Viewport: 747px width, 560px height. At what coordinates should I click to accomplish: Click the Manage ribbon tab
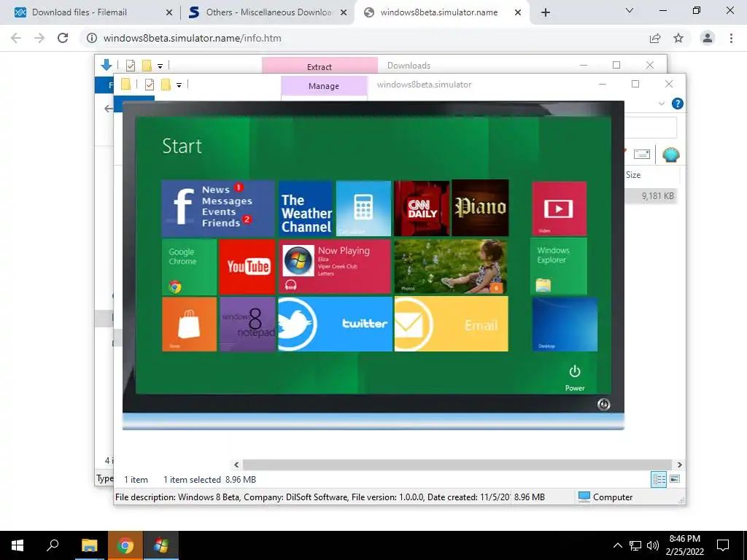point(324,86)
